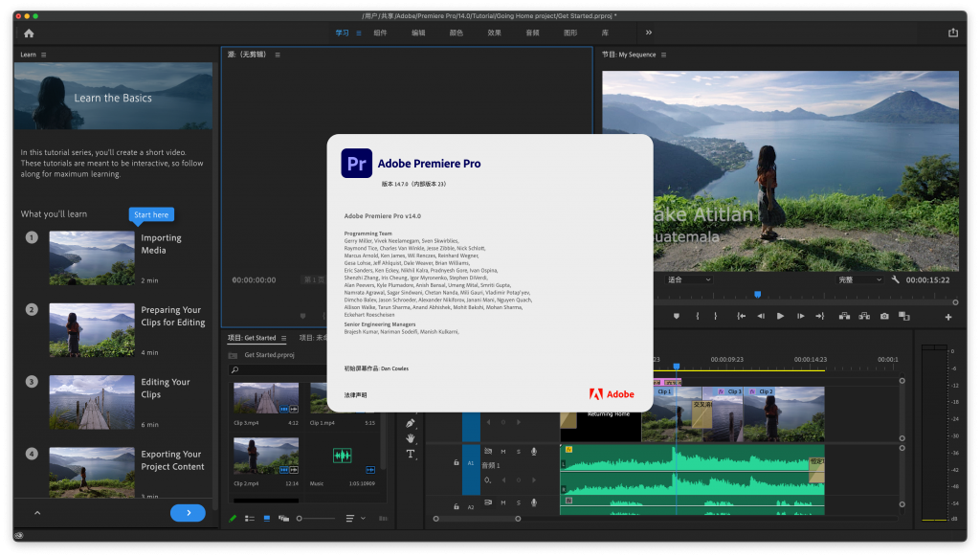980x557 pixels.
Task: Click the green pencil writable-project icon
Action: click(233, 519)
